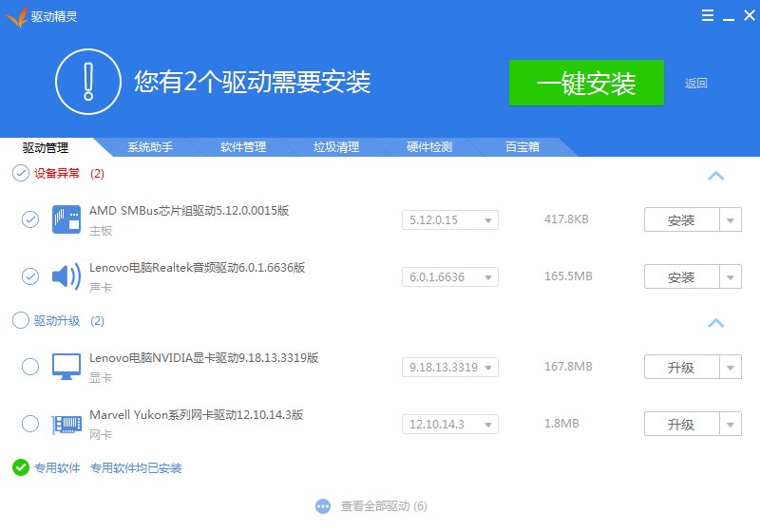Click the AMD SMBus motherboard device icon
760x532 pixels.
pyautogui.click(x=66, y=219)
